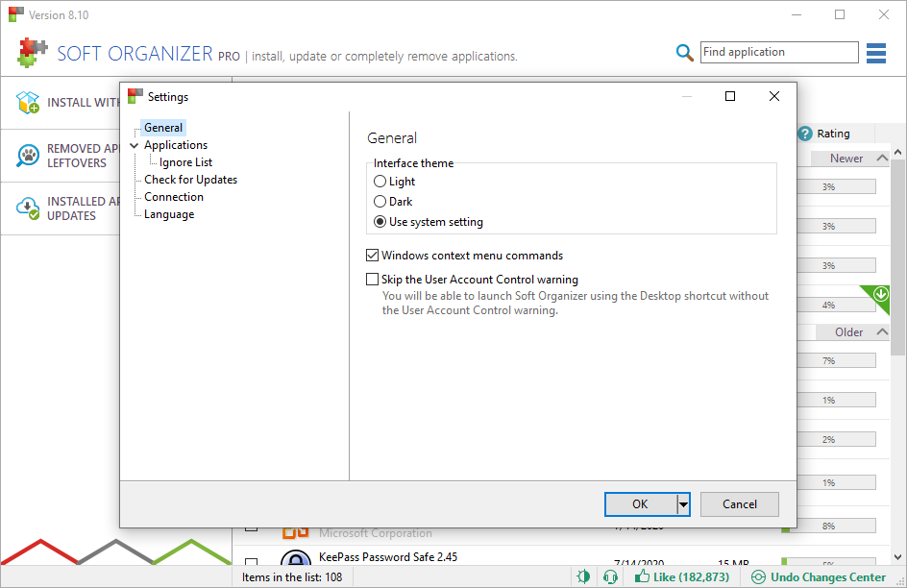The width and height of the screenshot is (907, 588).
Task: Click the 7% rating bar
Action: coord(837,361)
